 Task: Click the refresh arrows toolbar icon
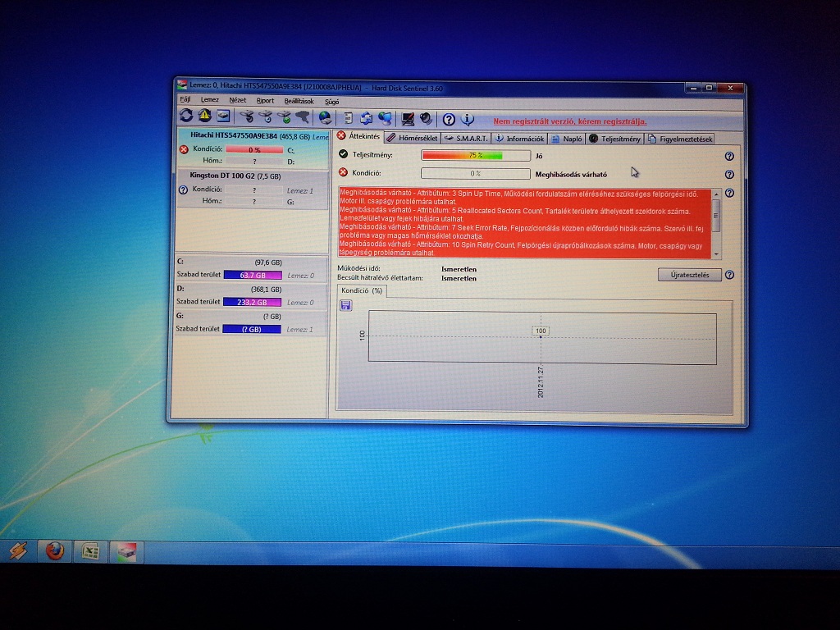coord(186,115)
